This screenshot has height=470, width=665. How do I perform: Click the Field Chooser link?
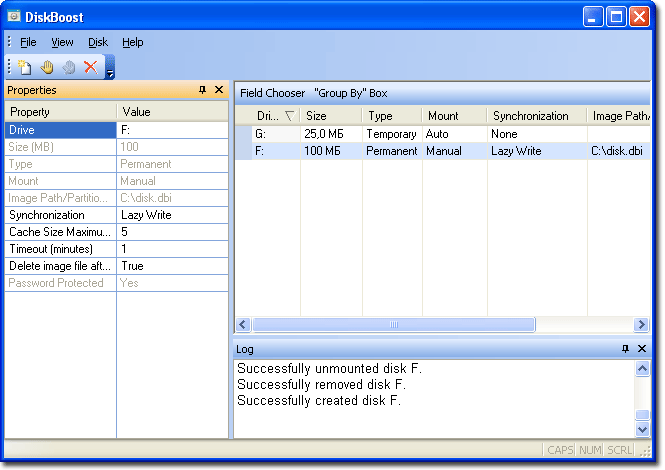(272, 93)
